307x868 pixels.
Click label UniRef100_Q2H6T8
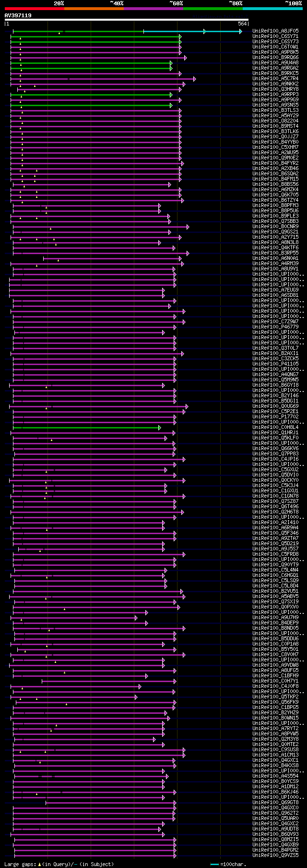pos(275,512)
